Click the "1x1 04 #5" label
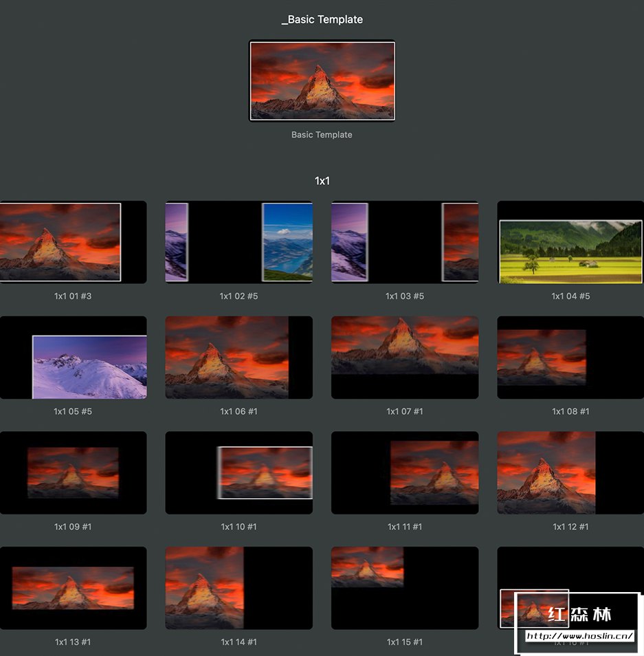The image size is (644, 656). [570, 296]
